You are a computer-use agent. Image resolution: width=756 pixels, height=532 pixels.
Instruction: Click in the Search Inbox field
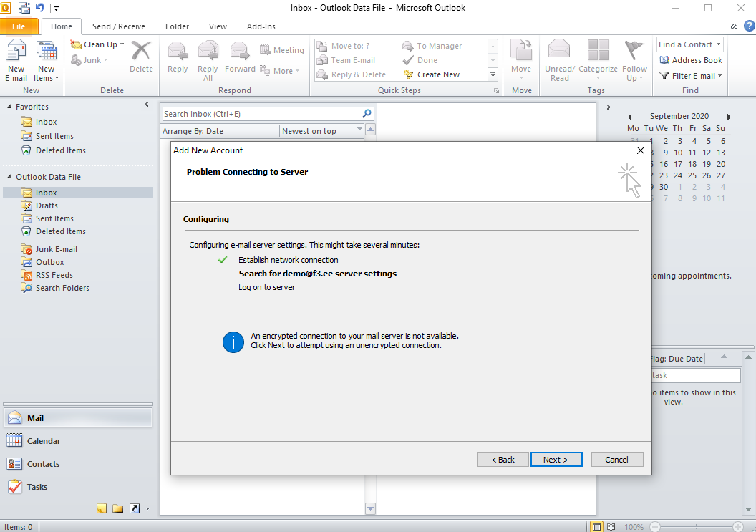click(262, 114)
